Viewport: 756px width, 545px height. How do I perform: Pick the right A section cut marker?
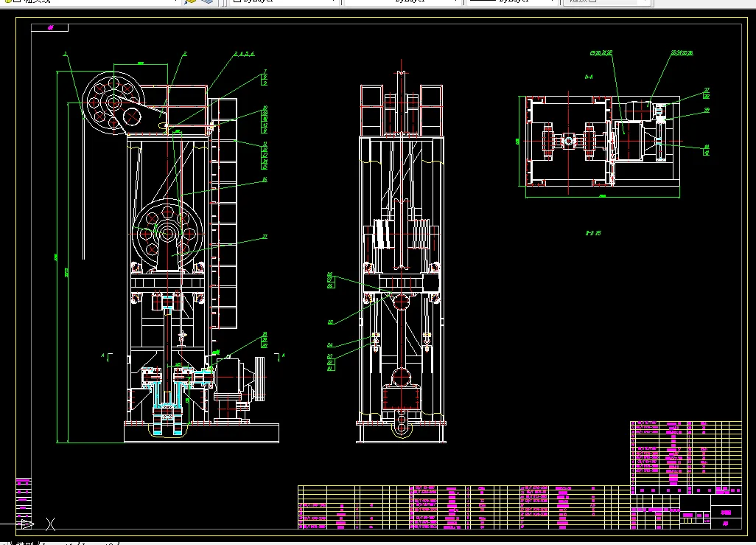click(x=279, y=357)
